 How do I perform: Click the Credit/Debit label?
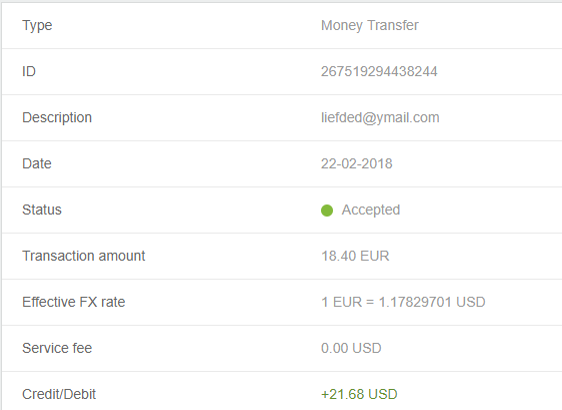coord(59,394)
